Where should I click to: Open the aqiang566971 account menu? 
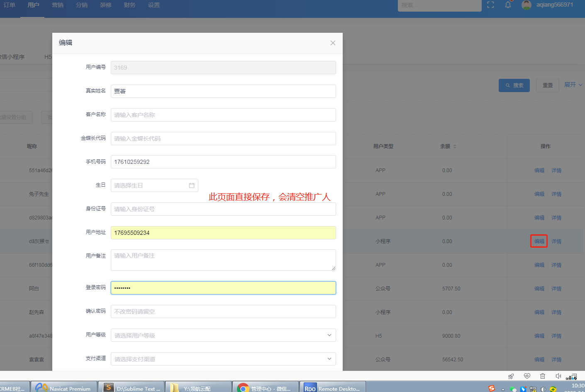(554, 5)
